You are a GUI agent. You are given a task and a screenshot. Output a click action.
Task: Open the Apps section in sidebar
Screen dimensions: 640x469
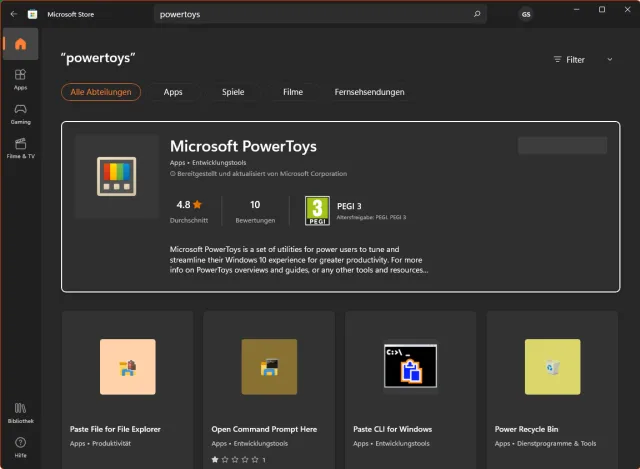point(20,79)
